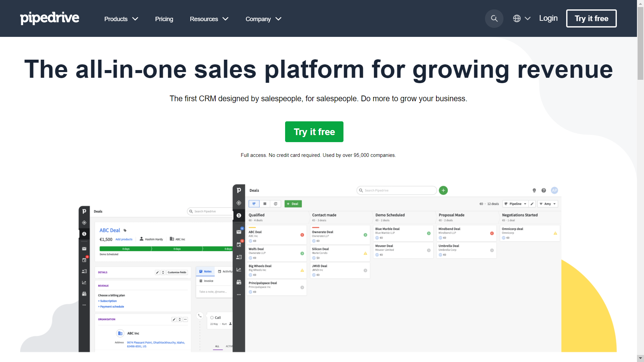Image resolution: width=644 pixels, height=362 pixels.
Task: Switch to the Notes tab in the deal panel
Action: pyautogui.click(x=205, y=271)
